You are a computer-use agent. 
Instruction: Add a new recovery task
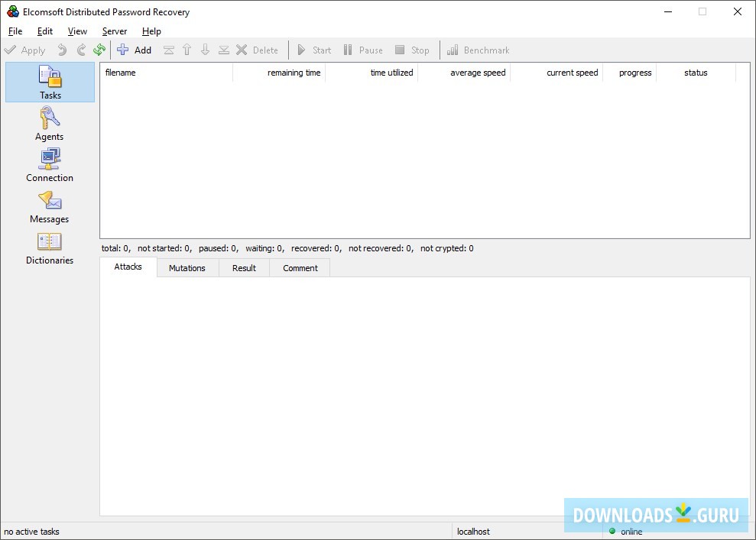(x=135, y=50)
